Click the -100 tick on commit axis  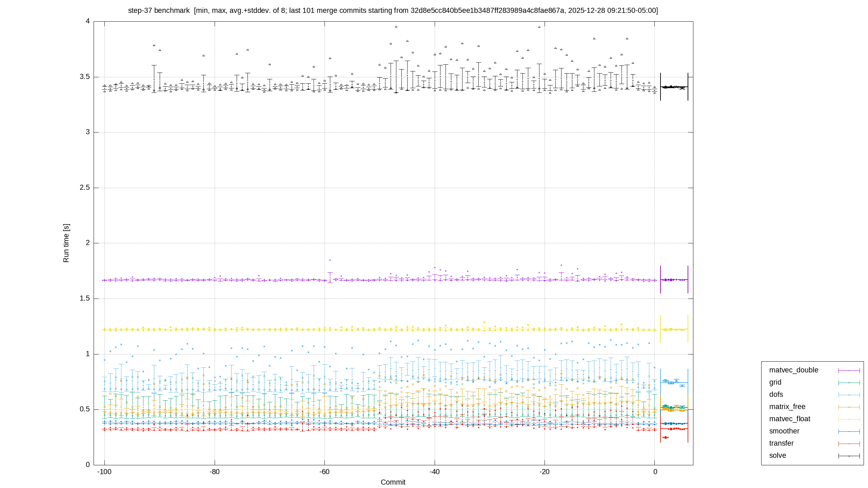coord(104,472)
